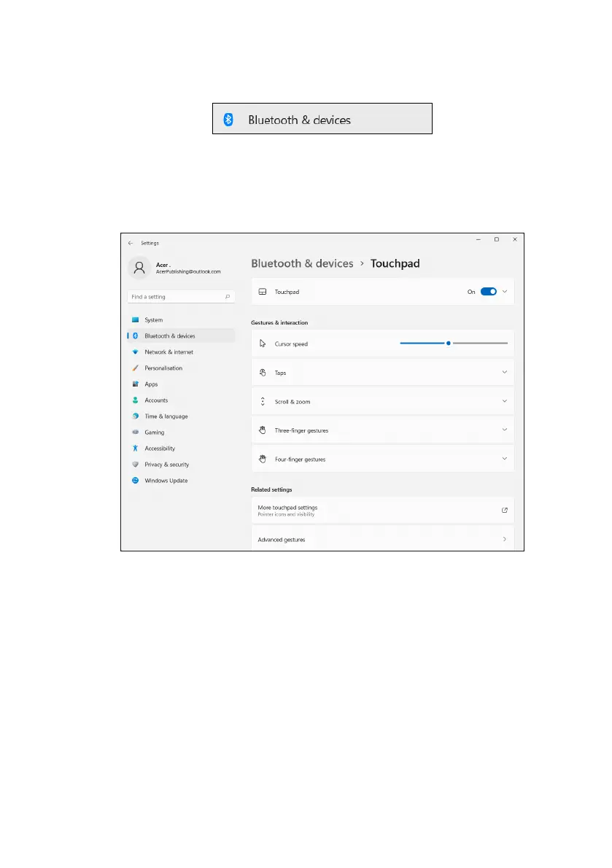Viewport: 612px width, 868px height.
Task: Expand Three-finger gestures options
Action: pos(504,430)
